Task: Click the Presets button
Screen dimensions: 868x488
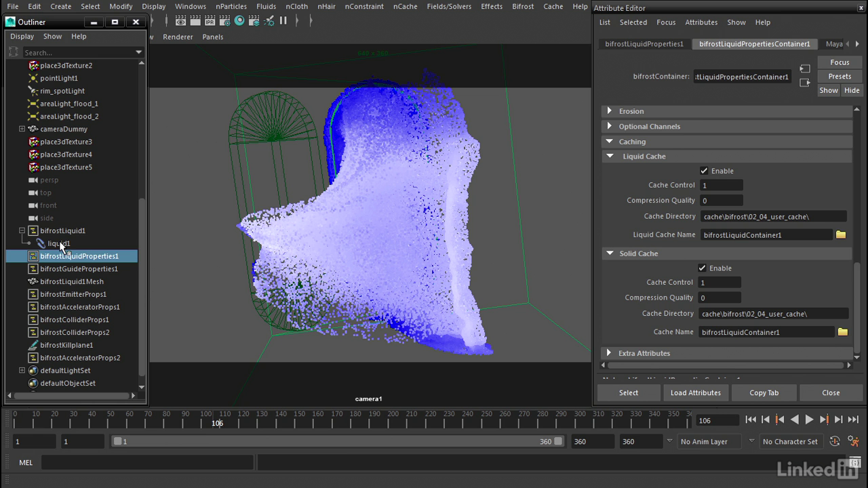Action: pos(840,77)
